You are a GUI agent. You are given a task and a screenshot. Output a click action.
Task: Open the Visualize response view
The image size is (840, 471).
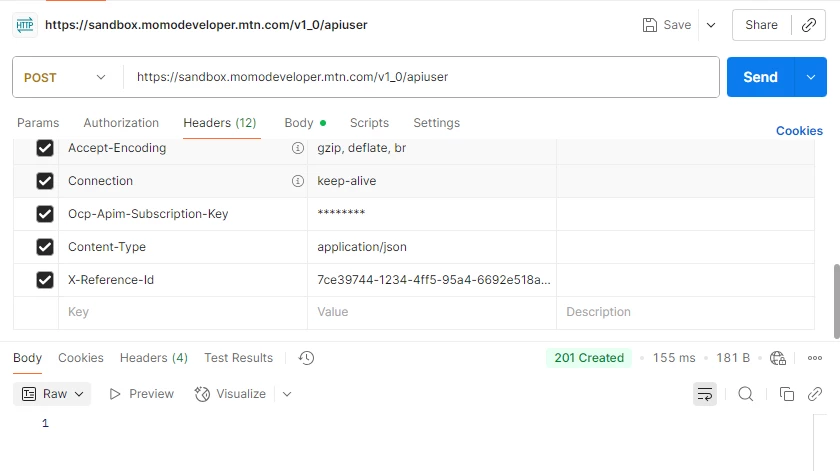pyautogui.click(x=230, y=394)
